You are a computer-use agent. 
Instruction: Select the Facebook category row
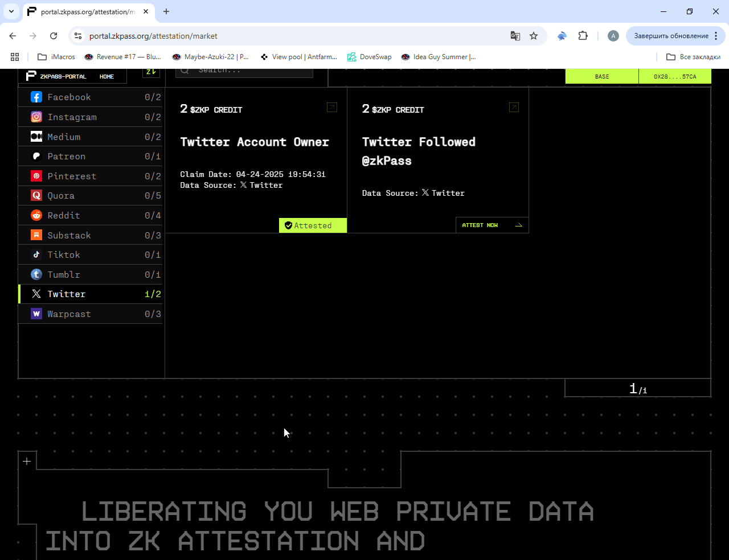click(x=91, y=97)
